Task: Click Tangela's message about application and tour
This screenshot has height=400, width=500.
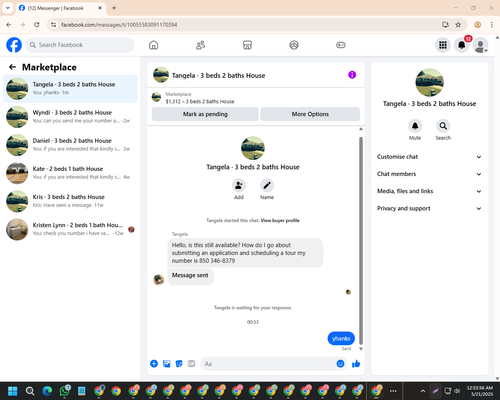Action: pyautogui.click(x=245, y=253)
